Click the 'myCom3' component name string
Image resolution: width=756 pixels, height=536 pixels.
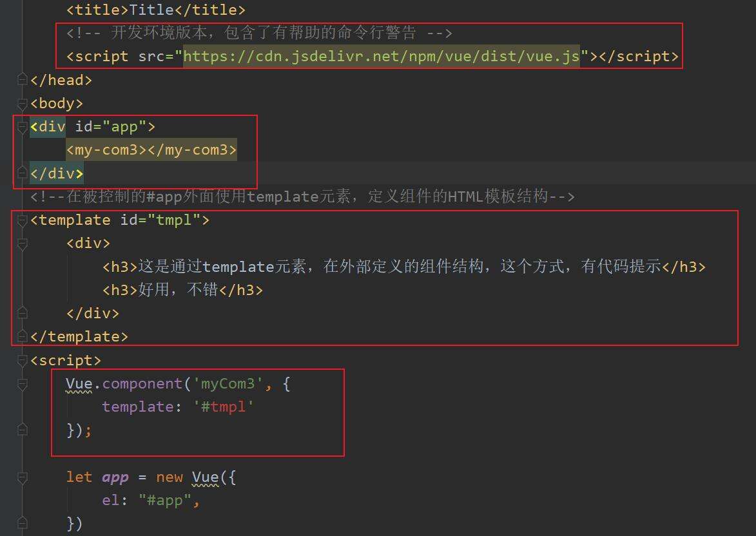point(228,384)
